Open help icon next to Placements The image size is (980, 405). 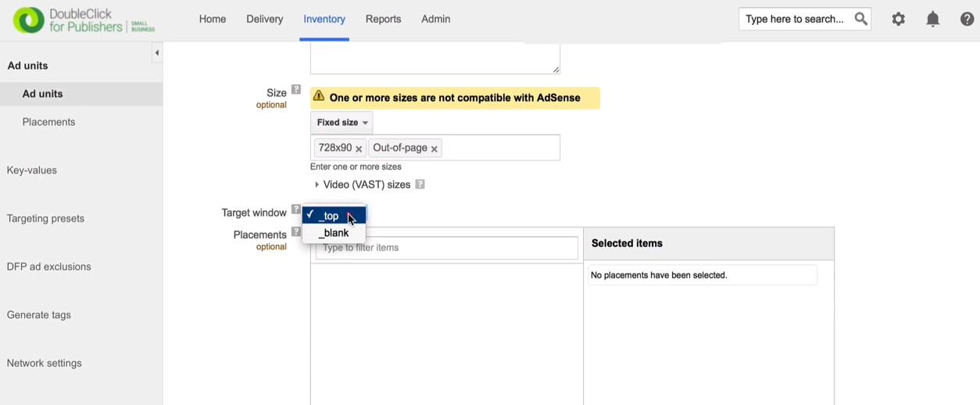tap(296, 232)
